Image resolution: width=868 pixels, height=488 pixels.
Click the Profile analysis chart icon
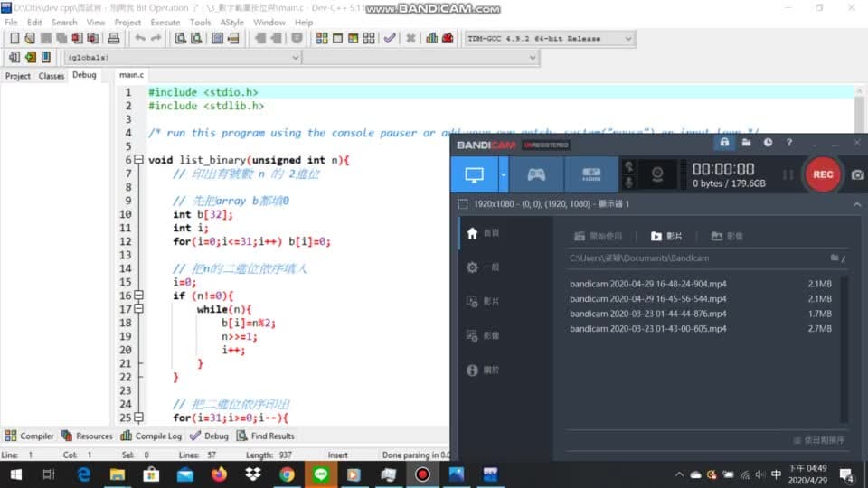click(432, 38)
